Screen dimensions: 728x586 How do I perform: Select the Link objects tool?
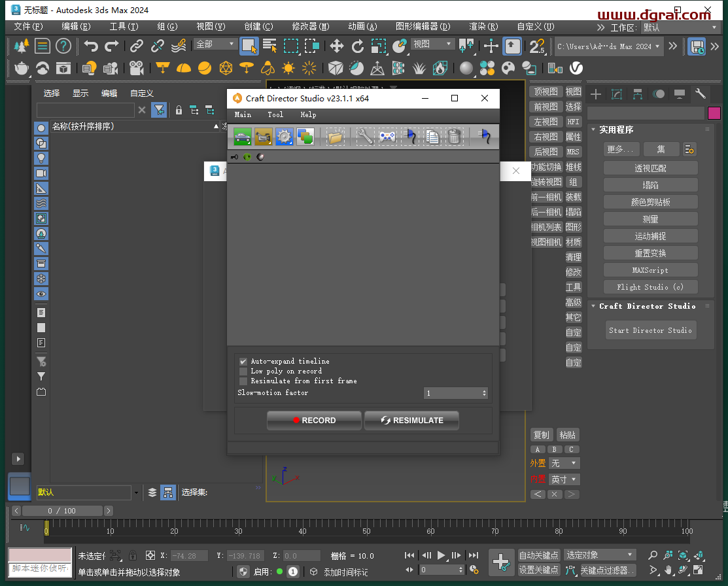pos(137,46)
